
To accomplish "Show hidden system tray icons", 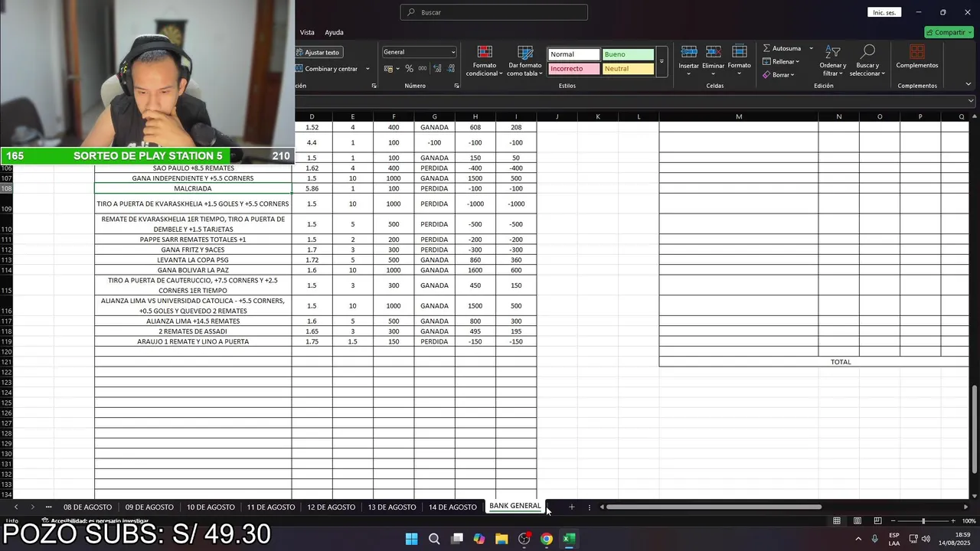I will [x=857, y=539].
